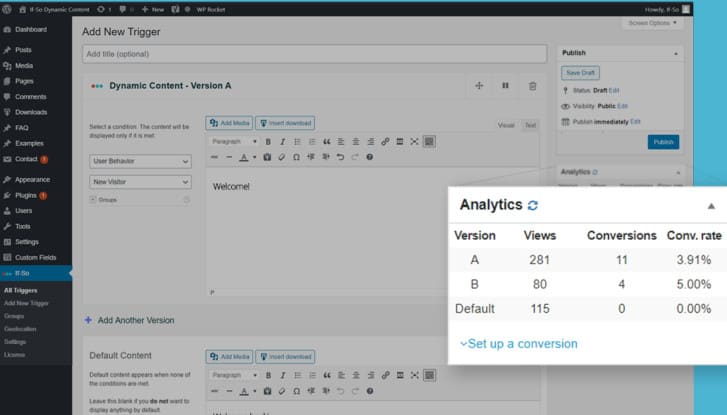
Task: Open Geolocation submenu item
Action: pyautogui.click(x=20, y=329)
